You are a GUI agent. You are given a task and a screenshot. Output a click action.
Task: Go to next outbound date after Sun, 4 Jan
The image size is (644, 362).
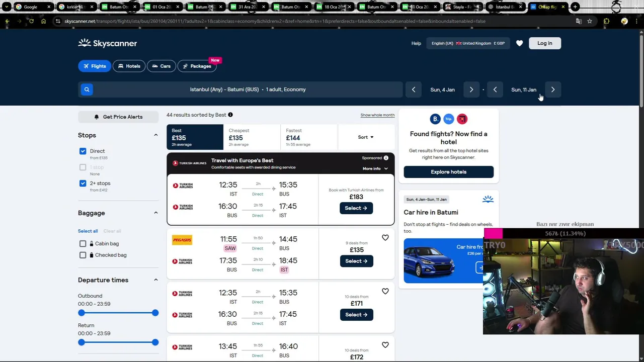471,89
